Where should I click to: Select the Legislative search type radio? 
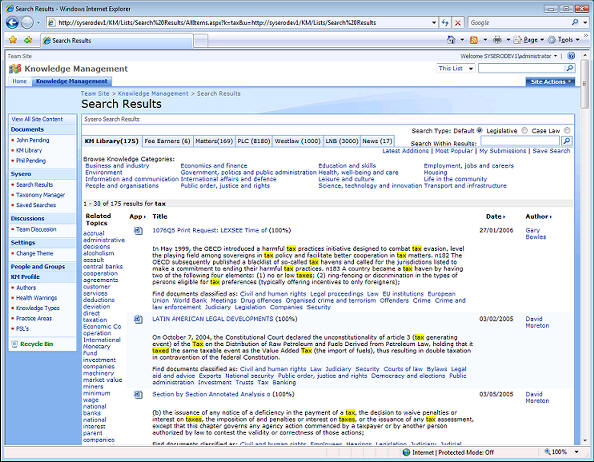tap(524, 130)
